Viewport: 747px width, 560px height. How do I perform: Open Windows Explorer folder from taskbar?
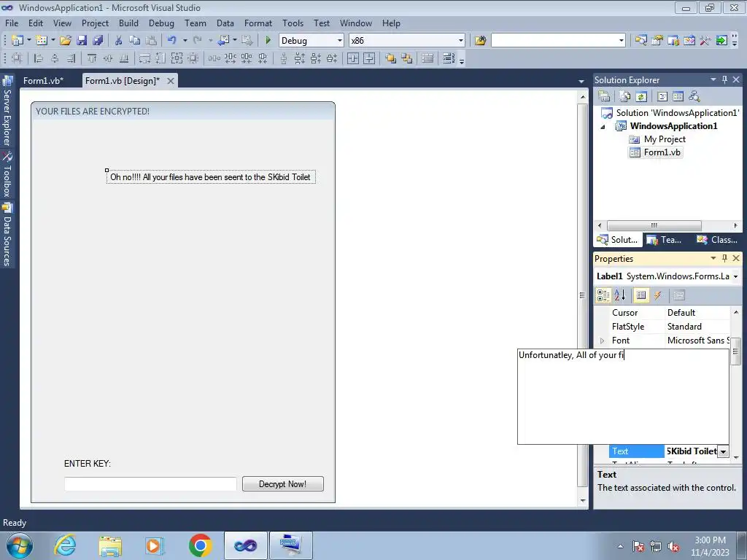pos(110,545)
